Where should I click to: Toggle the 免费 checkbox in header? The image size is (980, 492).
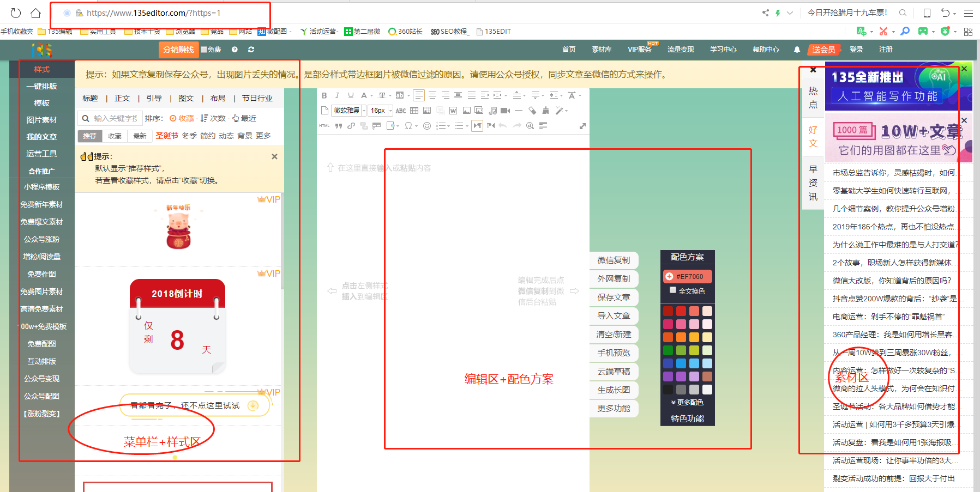coord(204,50)
